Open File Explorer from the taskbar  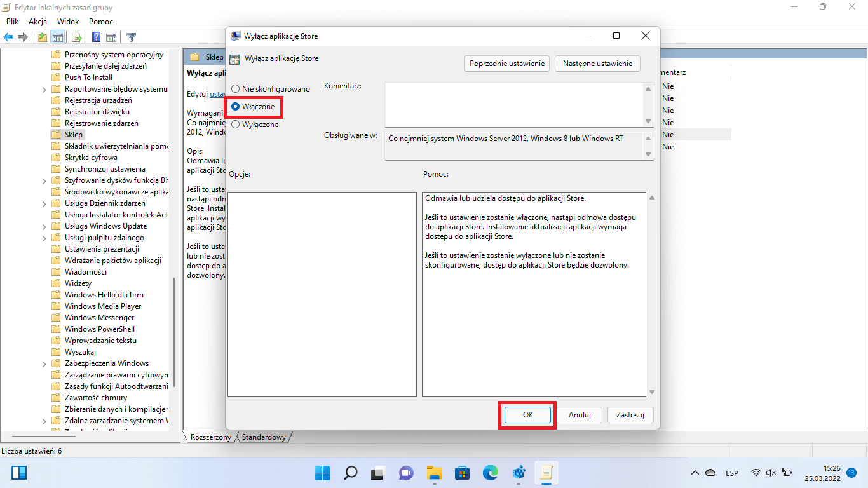pyautogui.click(x=434, y=473)
